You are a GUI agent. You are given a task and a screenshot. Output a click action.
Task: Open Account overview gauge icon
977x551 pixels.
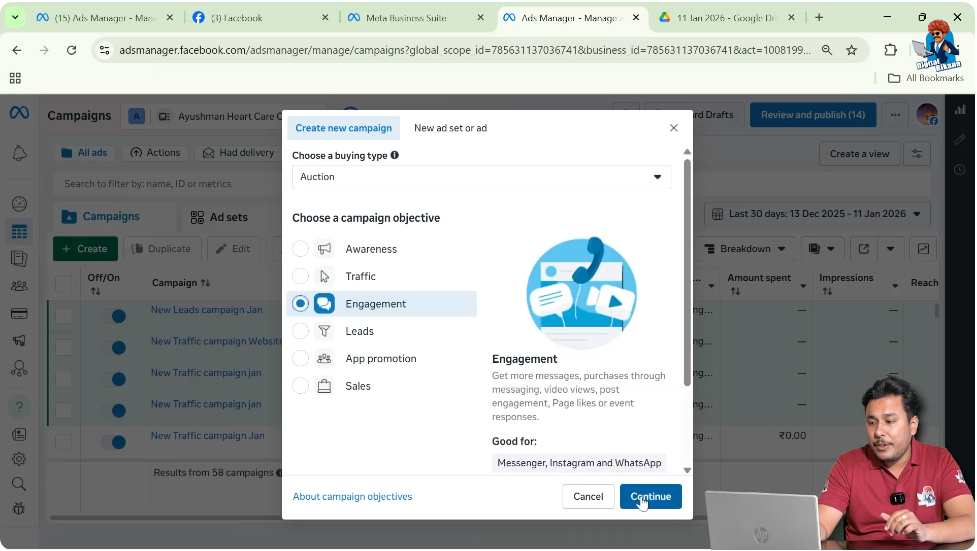click(19, 204)
